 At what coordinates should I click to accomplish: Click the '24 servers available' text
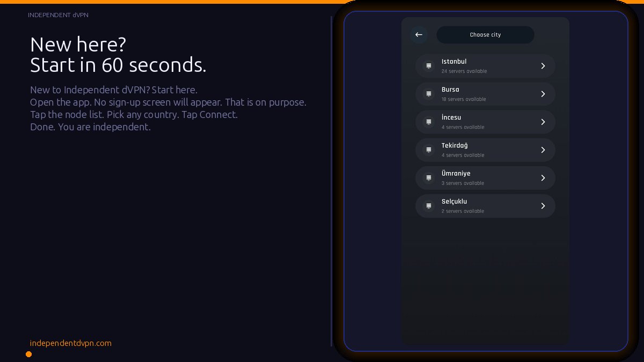464,71
